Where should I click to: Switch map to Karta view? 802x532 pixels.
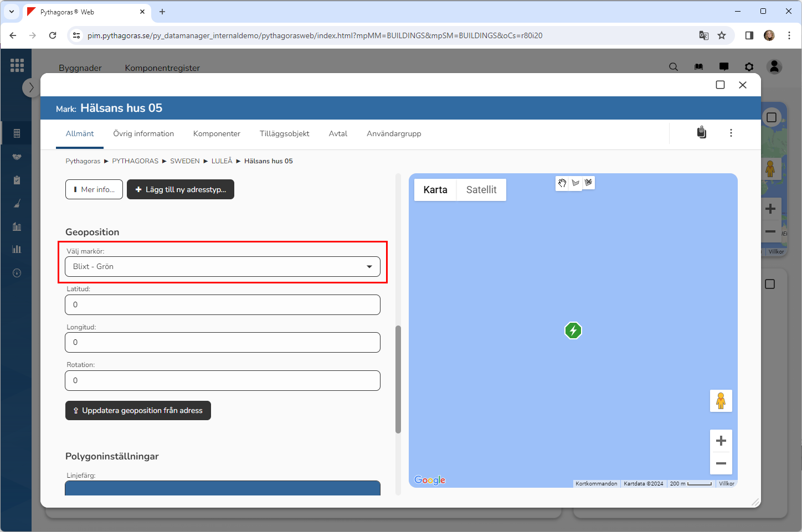tap(435, 190)
